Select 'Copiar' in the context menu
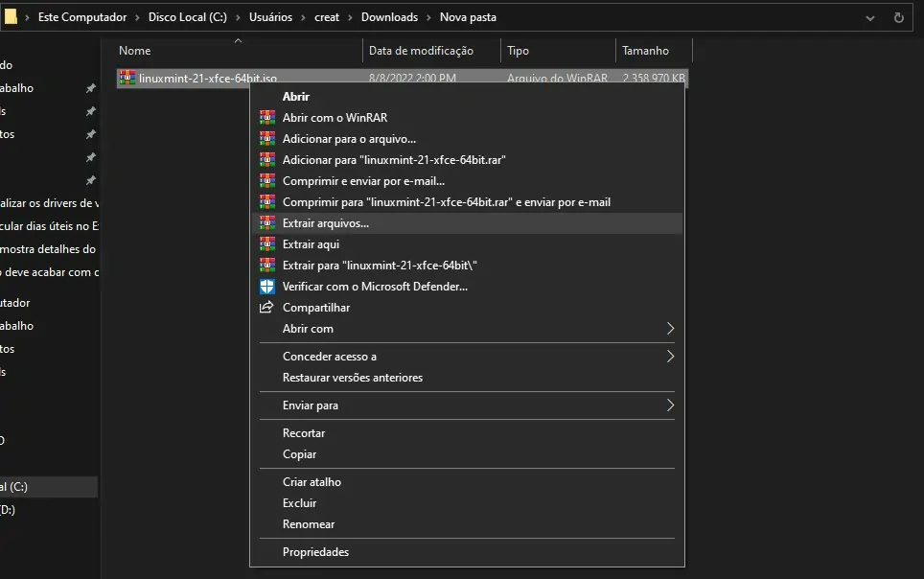This screenshot has width=924, height=579. coord(467,454)
